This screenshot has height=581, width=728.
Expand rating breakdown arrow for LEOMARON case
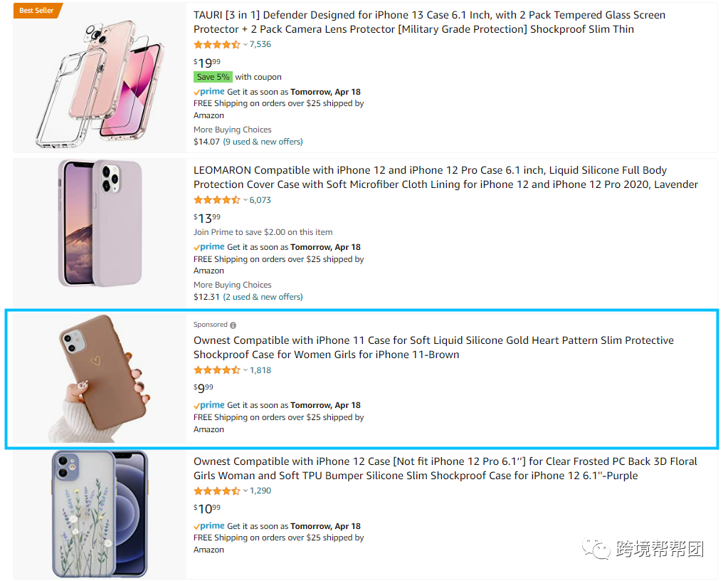click(246, 200)
